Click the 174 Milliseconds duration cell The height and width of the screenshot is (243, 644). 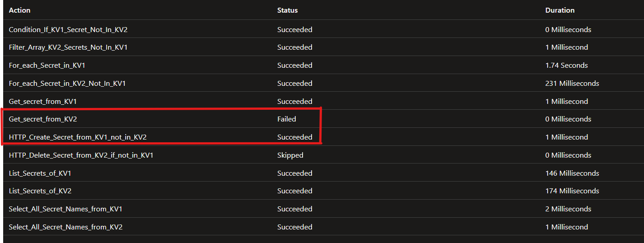(x=572, y=191)
